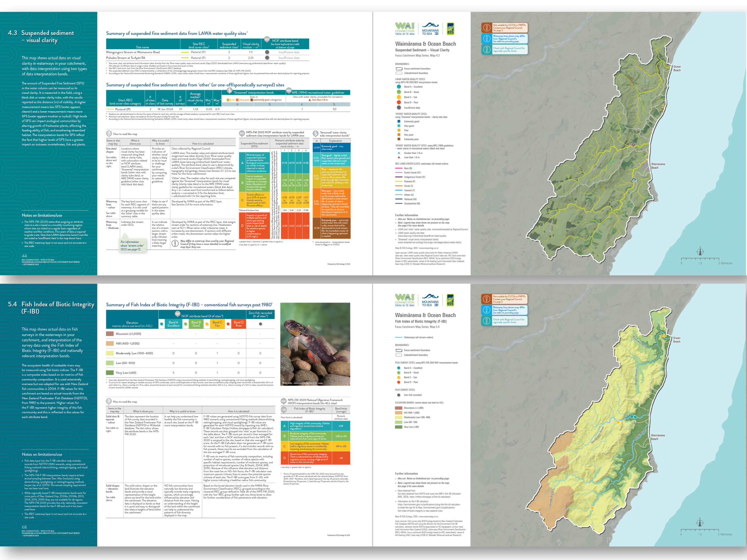Image resolution: width=747 pixels, height=560 pixels.
Task: Click the redfin bully fish photo
Action: (x=315, y=344)
